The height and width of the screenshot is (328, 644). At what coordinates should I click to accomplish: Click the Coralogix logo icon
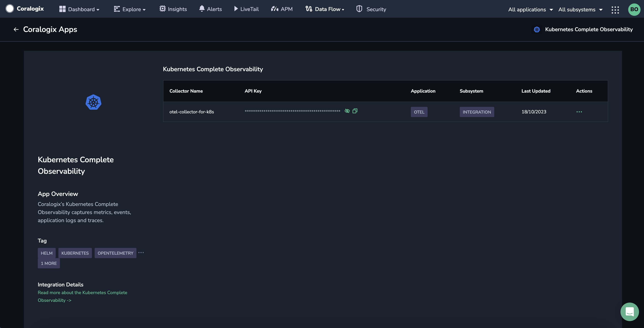10,9
